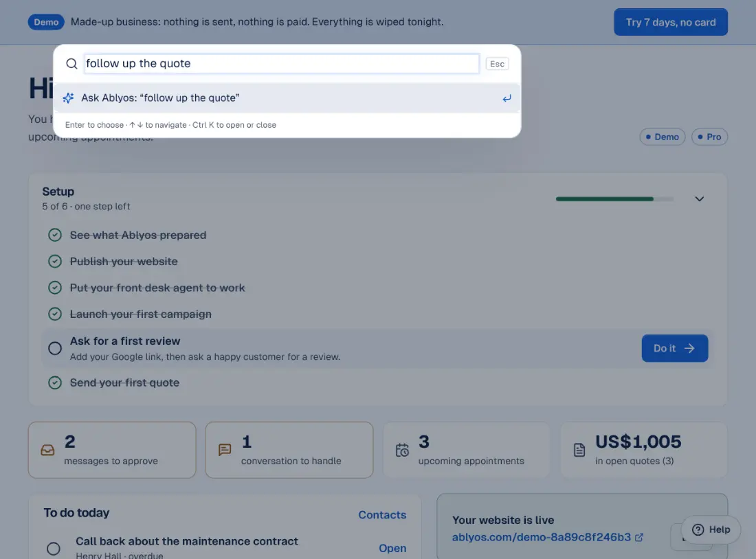Click Publish your website setup step
This screenshot has width=756, height=559.
pos(124,261)
